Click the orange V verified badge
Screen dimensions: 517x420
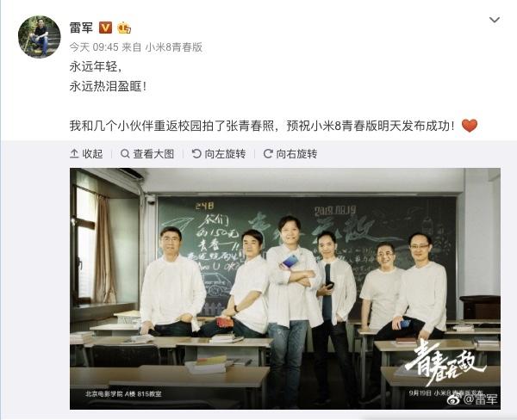[x=105, y=28]
